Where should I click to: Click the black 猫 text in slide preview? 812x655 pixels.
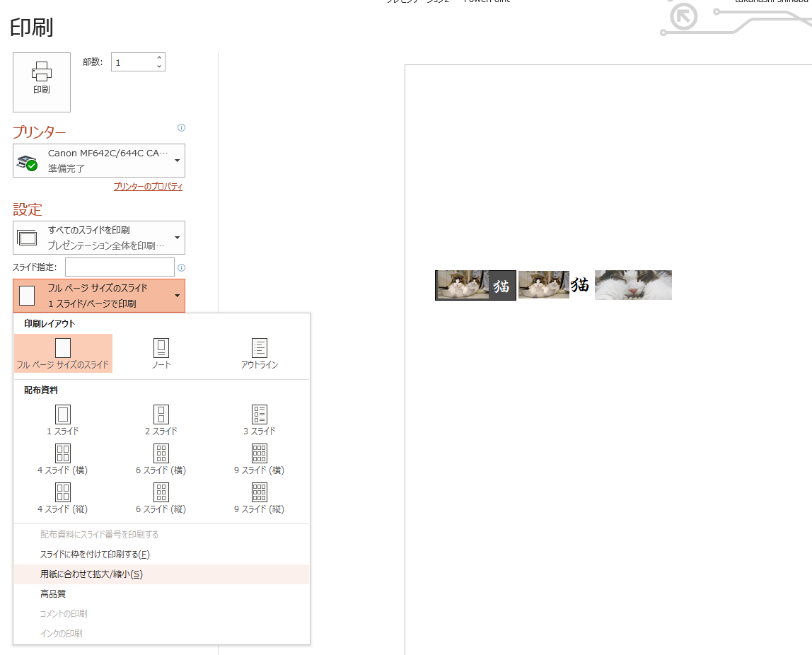pyautogui.click(x=580, y=285)
